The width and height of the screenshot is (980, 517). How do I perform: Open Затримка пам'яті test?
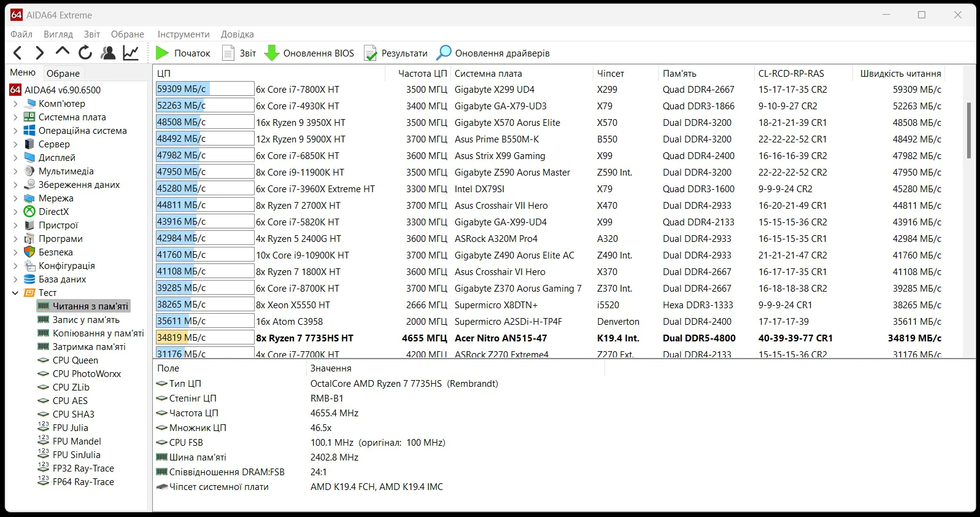[89, 346]
